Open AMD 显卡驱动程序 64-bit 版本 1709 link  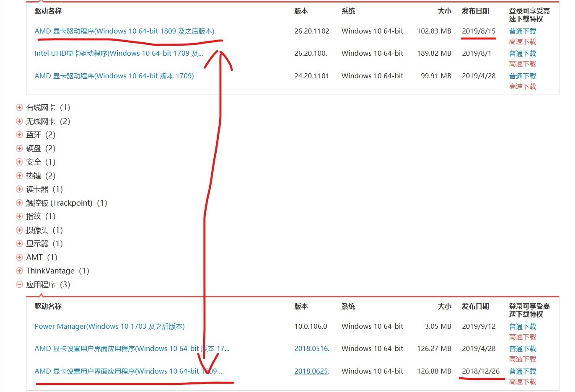[x=114, y=76]
